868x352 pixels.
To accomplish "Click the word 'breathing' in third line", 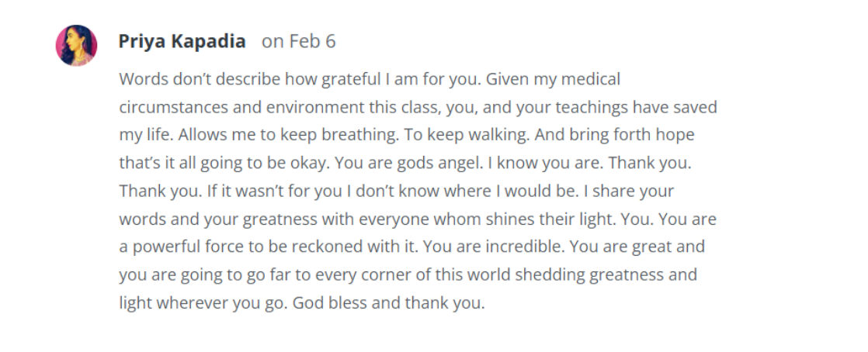I will 359,136.
